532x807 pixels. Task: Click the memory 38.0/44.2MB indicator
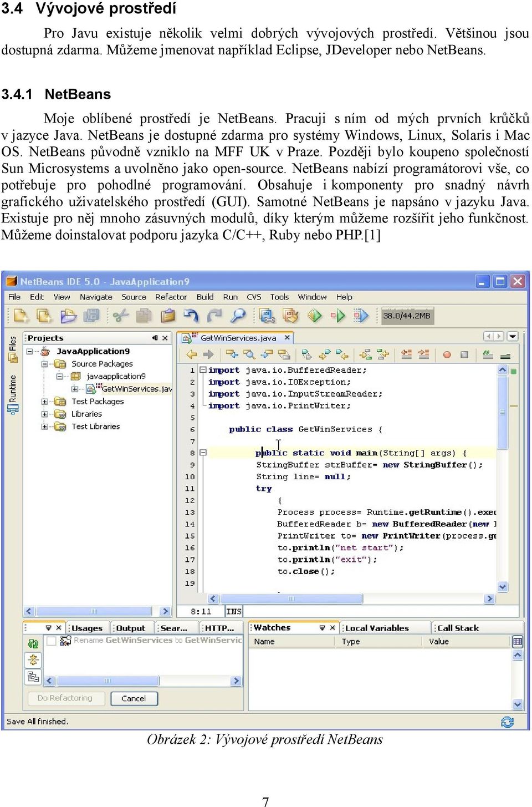(407, 316)
